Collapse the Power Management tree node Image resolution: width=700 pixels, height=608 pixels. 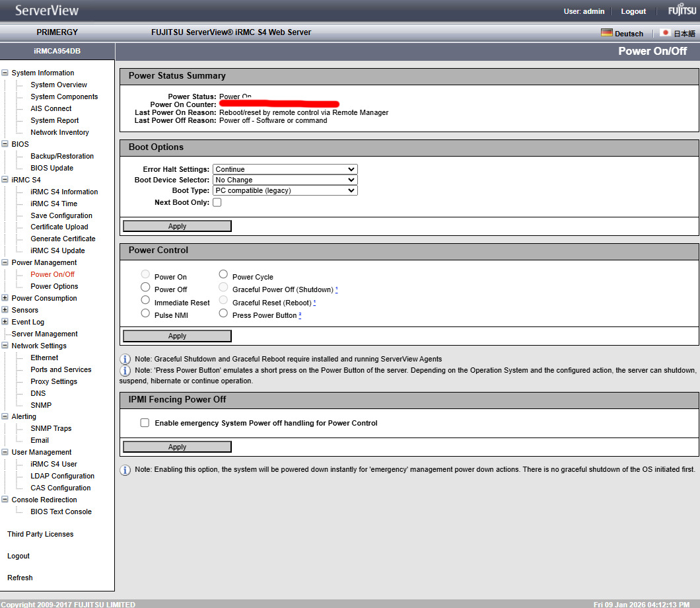[5, 262]
